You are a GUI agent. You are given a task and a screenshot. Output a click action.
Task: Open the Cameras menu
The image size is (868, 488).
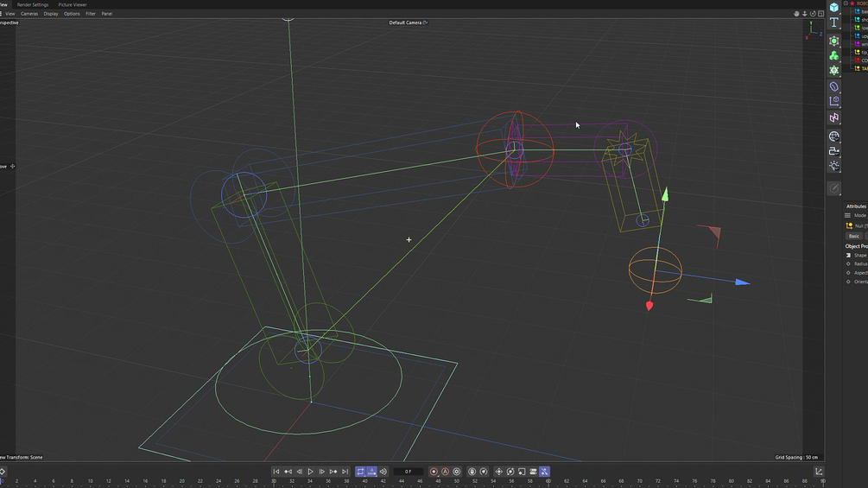click(x=29, y=14)
